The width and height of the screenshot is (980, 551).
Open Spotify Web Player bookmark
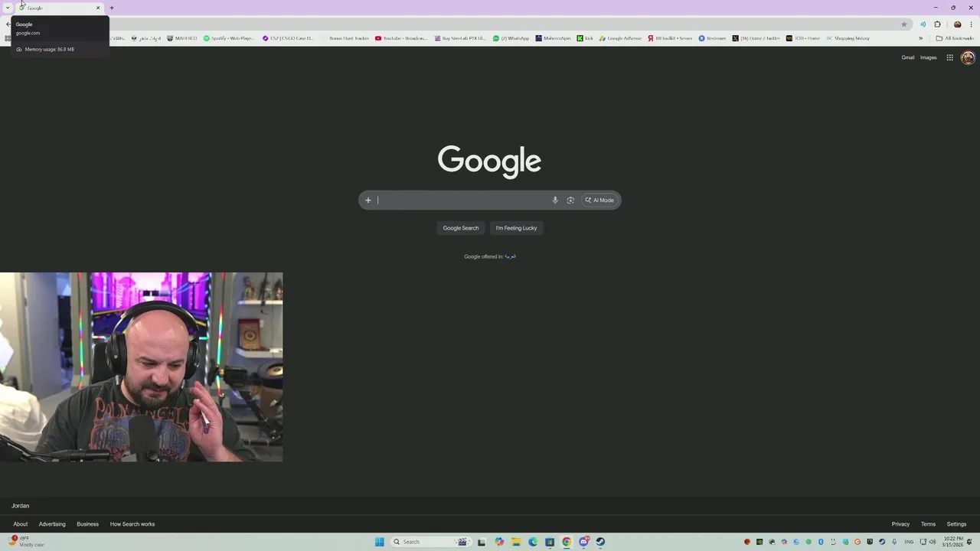tap(229, 38)
